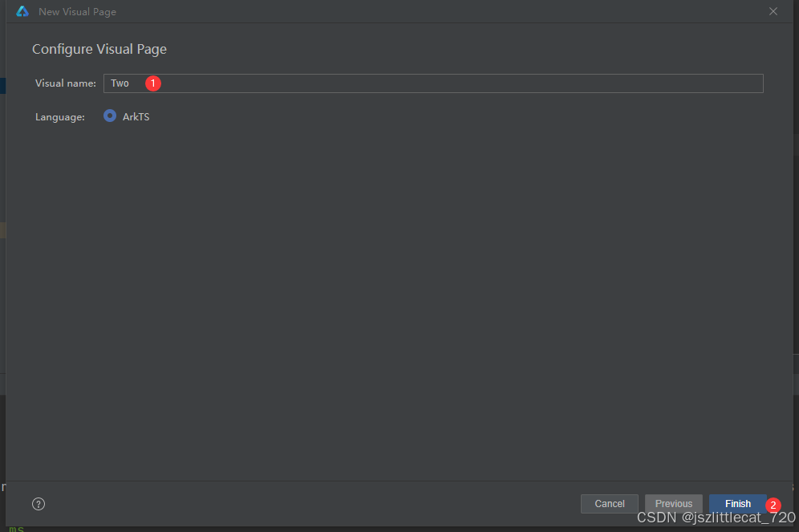Click the 'New Visual Page' window title

[77, 12]
